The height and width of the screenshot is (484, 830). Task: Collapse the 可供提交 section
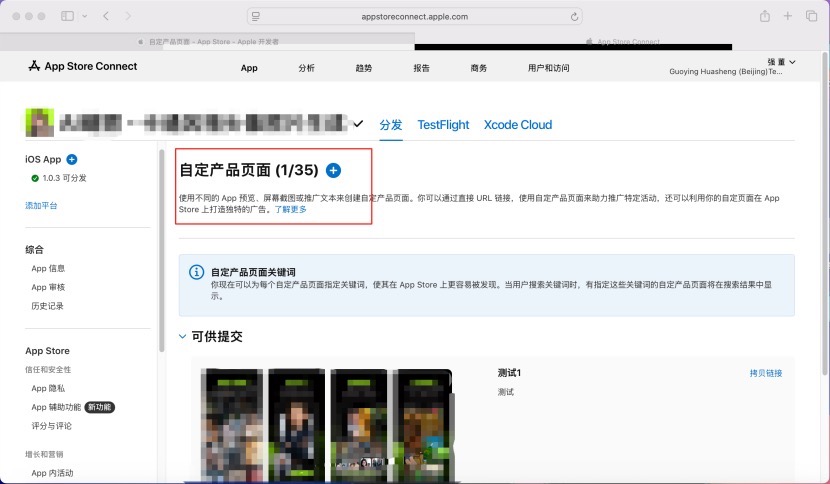(x=182, y=336)
